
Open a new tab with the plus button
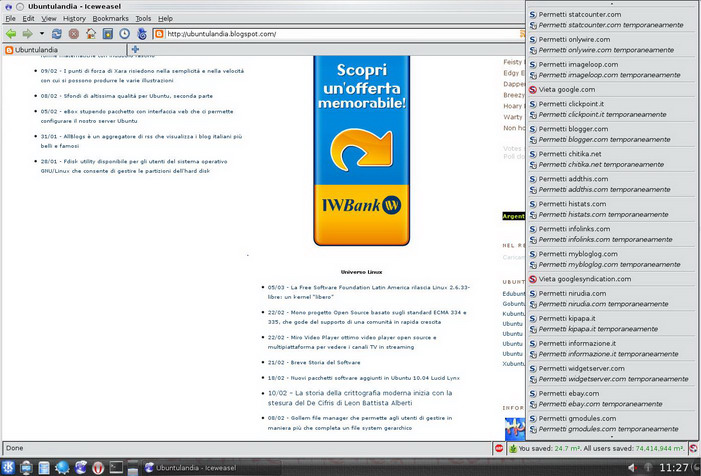pyautogui.click(x=135, y=50)
